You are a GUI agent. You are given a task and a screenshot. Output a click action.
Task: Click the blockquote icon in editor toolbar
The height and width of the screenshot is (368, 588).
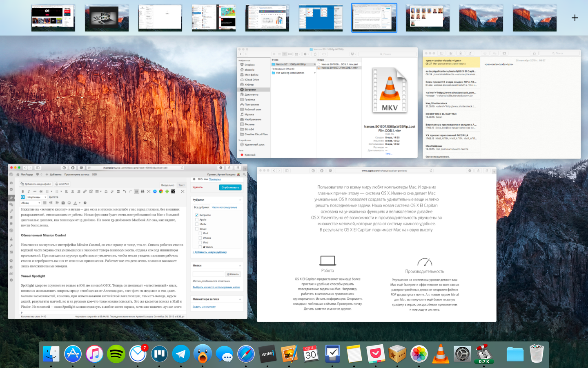coord(41,191)
